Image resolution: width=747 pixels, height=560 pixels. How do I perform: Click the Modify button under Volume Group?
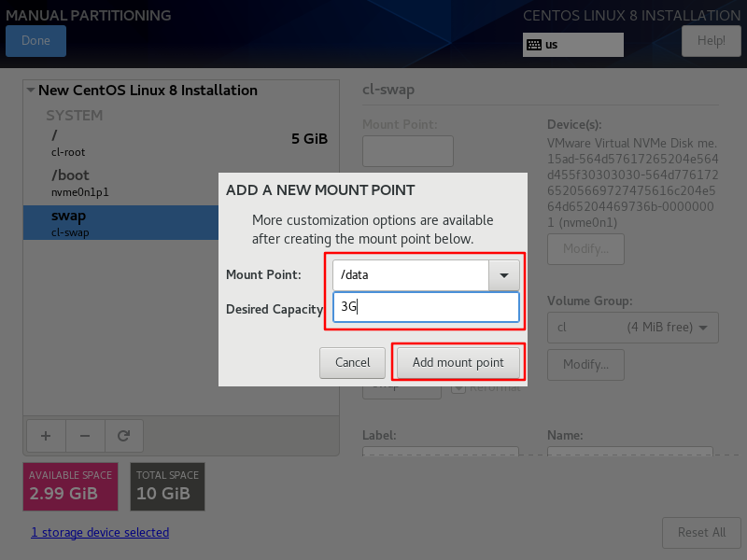585,364
